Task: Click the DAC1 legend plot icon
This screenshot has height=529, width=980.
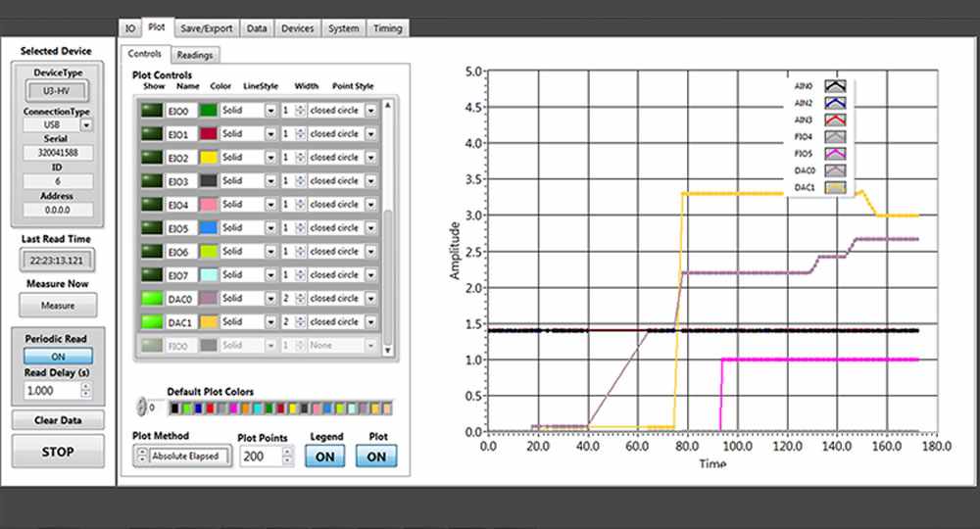Action: click(x=835, y=187)
